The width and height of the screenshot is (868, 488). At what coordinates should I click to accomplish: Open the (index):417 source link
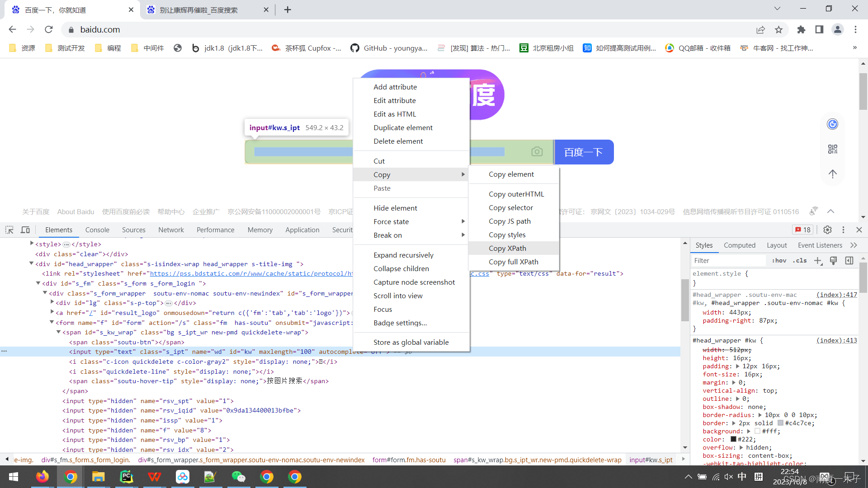[836, 295]
